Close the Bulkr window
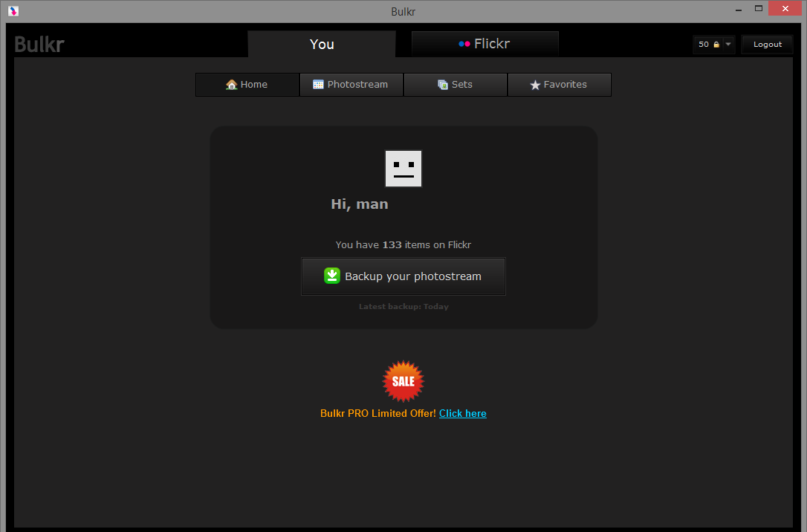Image resolution: width=807 pixels, height=532 pixels. click(785, 9)
